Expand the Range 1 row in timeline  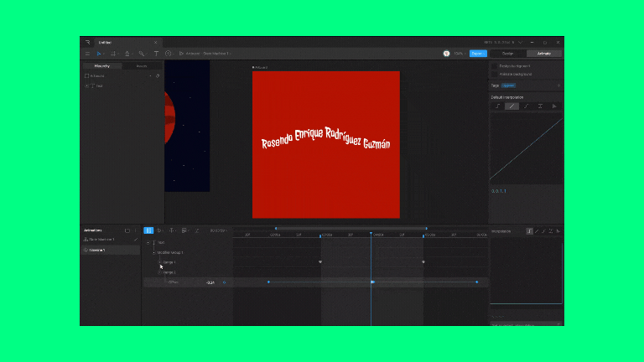click(x=160, y=262)
